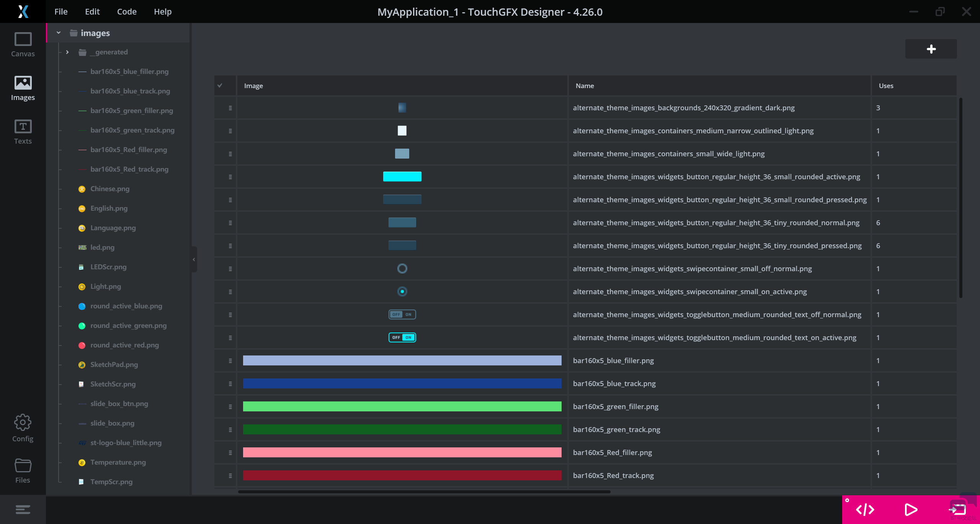The image size is (980, 524).
Task: Select Chinese.png in the file tree
Action: tap(110, 189)
